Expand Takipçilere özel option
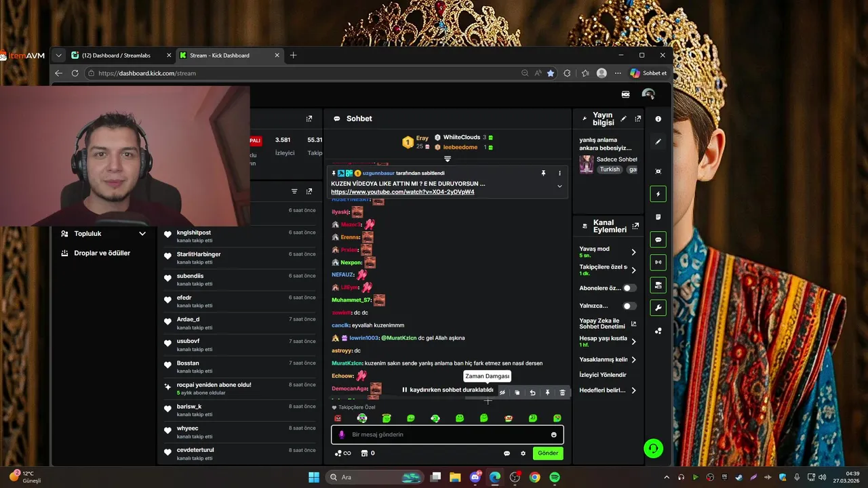The image size is (868, 488). click(633, 270)
